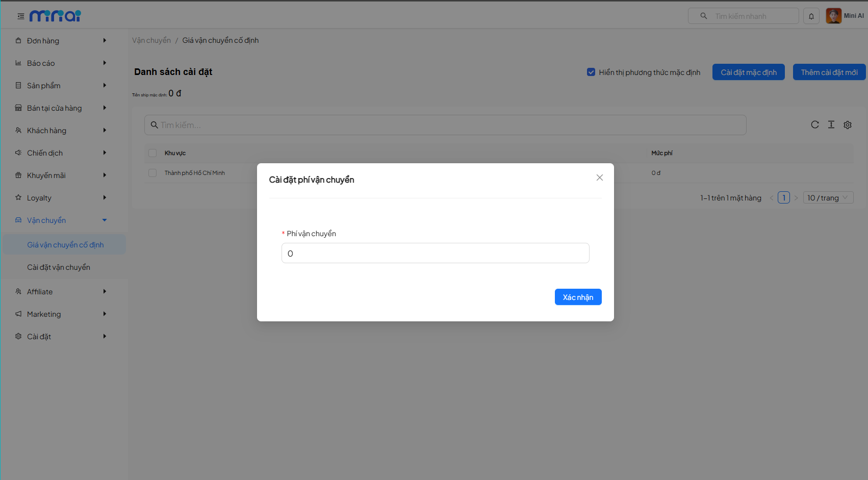Close the shipping fee dialog
Viewport: 868px width, 480px height.
tap(600, 178)
